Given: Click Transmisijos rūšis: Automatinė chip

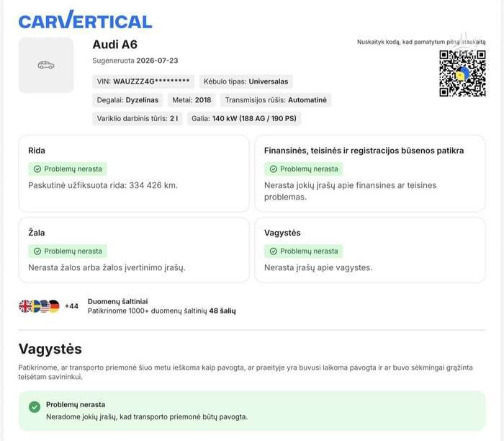Looking at the screenshot, I should pyautogui.click(x=276, y=100).
